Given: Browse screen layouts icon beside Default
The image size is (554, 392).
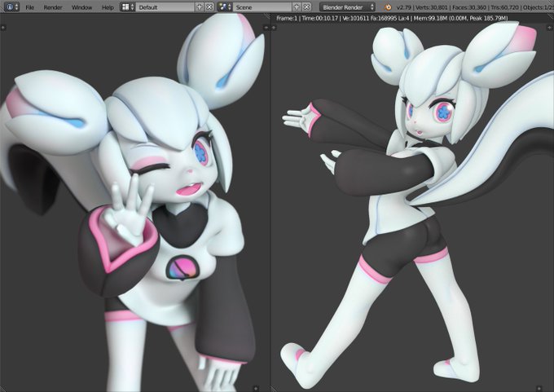Looking at the screenshot, I should point(128,7).
